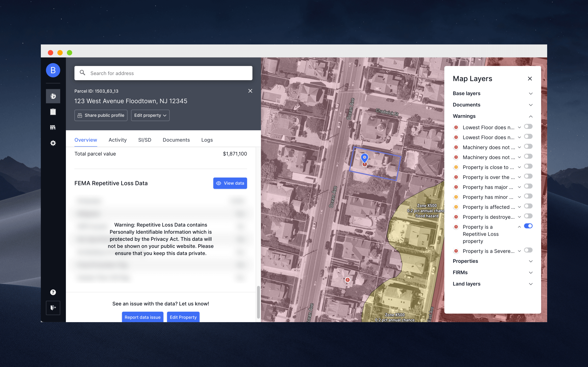Close the Map Layers panel
This screenshot has height=367, width=588.
tap(530, 79)
